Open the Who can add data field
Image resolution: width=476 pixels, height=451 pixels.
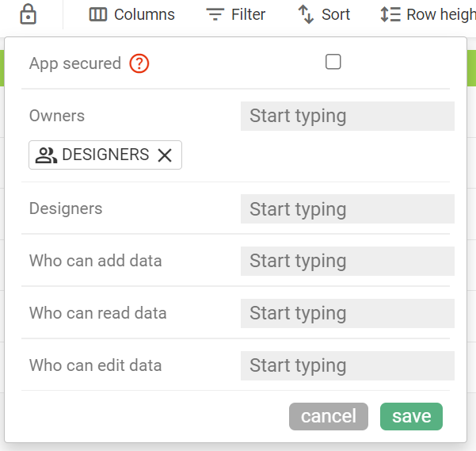click(347, 262)
